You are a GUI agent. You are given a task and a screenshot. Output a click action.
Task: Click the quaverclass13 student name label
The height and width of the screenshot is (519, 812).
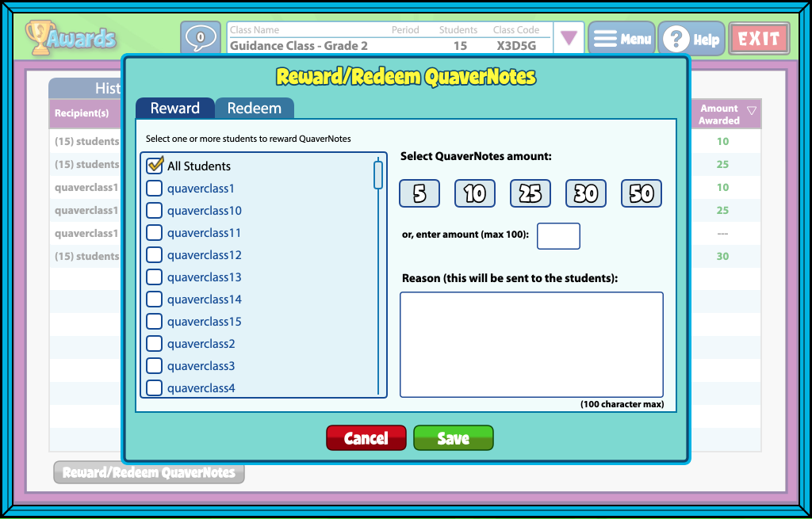pos(205,277)
